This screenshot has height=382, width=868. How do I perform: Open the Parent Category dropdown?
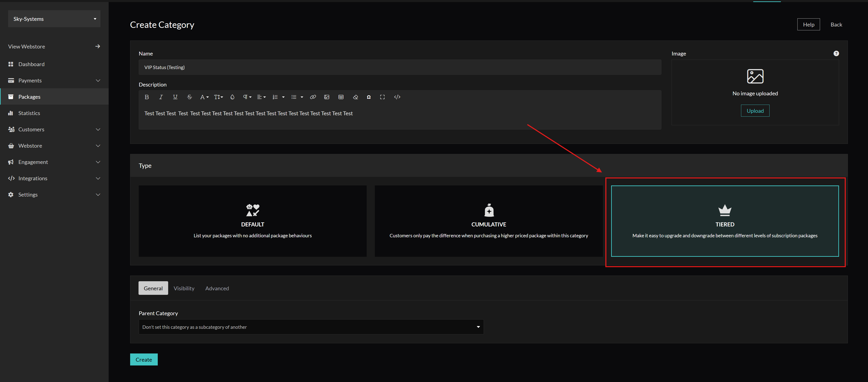coord(311,327)
